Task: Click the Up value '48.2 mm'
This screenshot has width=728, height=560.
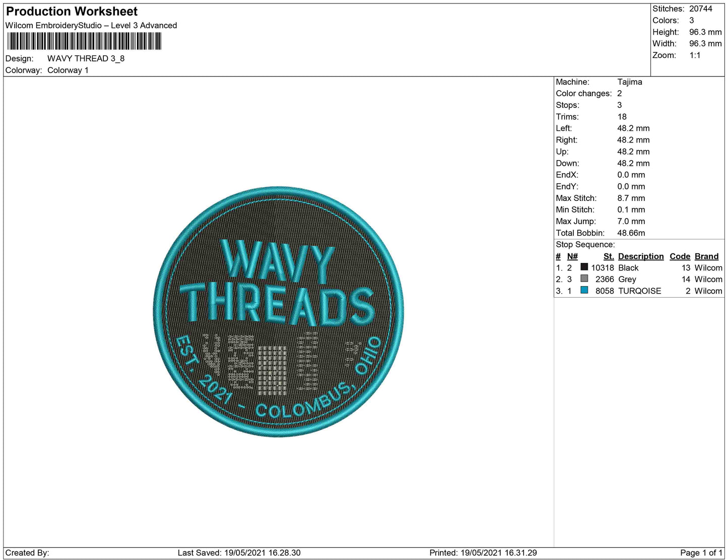Action: coord(633,152)
